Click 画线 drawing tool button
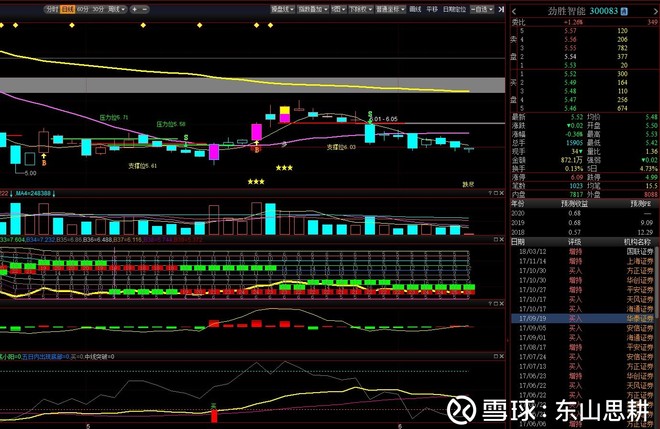660x429 pixels. (x=415, y=9)
